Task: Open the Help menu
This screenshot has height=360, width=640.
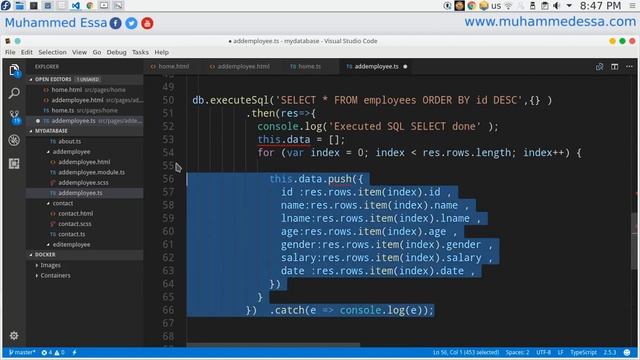Action: (161, 52)
